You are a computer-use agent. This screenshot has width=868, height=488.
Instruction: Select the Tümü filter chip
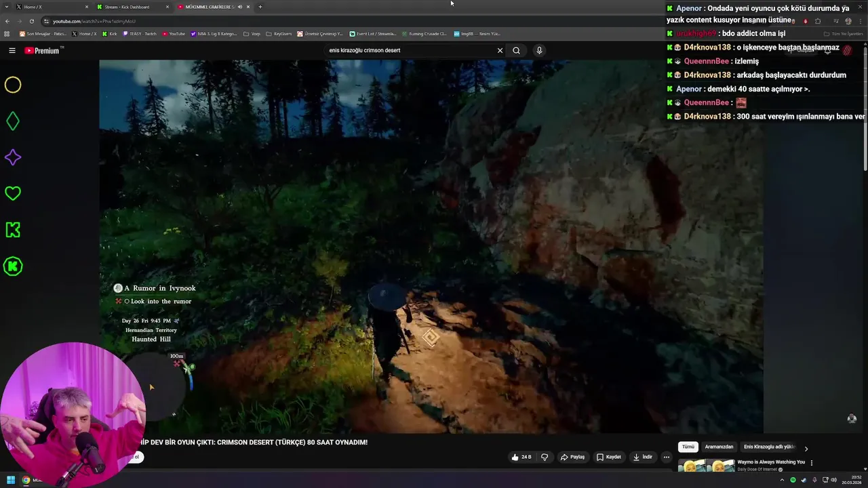point(688,447)
